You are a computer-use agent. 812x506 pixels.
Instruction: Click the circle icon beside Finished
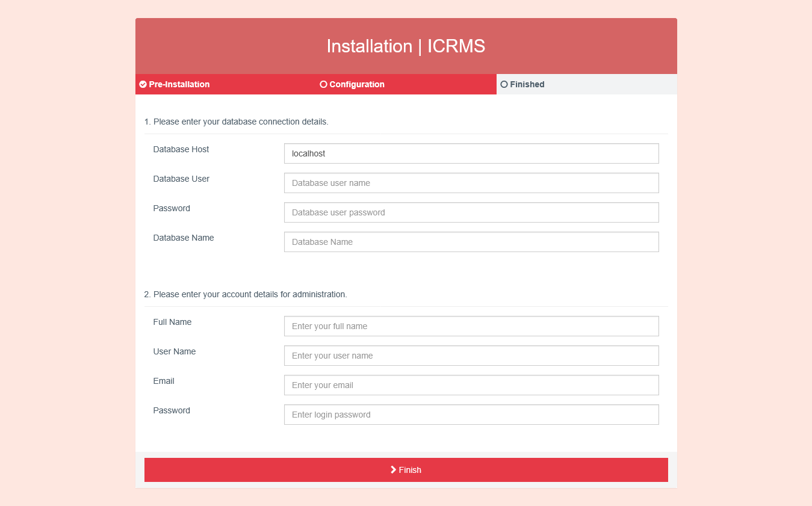(504, 84)
